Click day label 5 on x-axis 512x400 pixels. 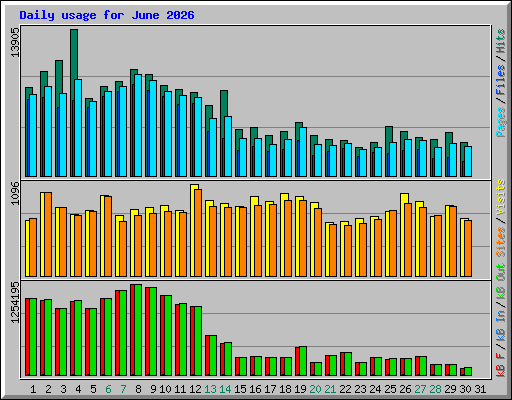point(93,389)
